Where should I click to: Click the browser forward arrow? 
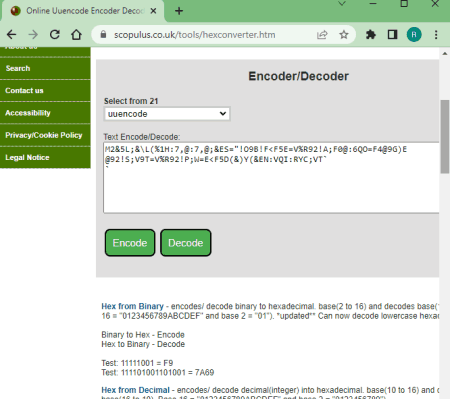[x=33, y=35]
